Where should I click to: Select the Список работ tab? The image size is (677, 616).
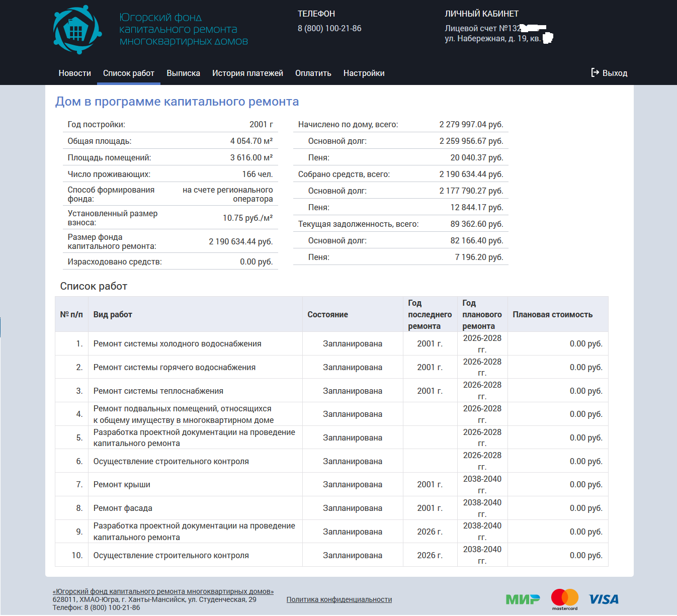click(129, 73)
